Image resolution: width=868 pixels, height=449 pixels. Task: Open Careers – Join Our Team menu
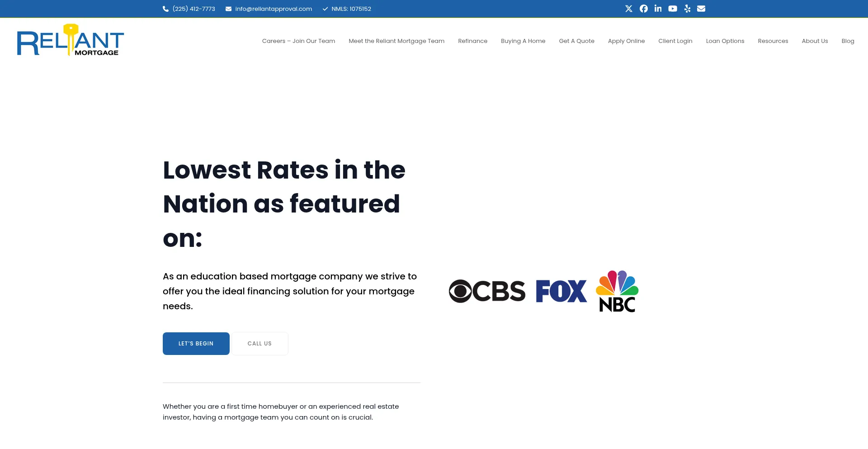coord(298,41)
